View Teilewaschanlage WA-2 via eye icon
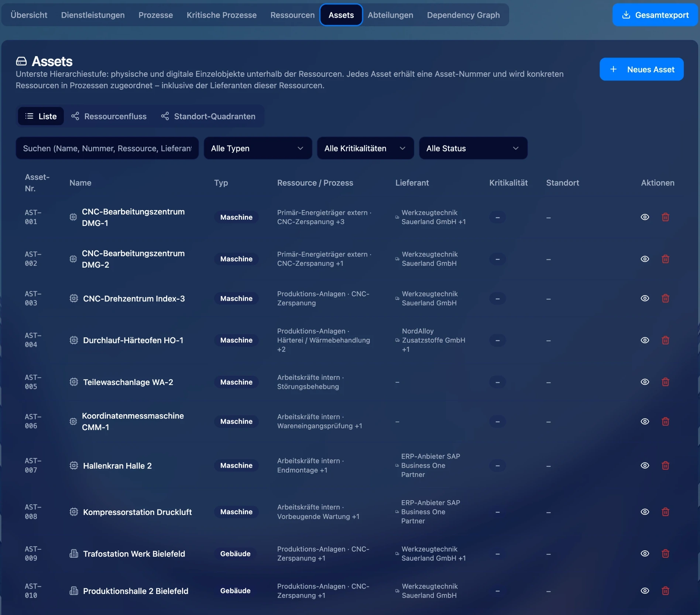 tap(645, 382)
